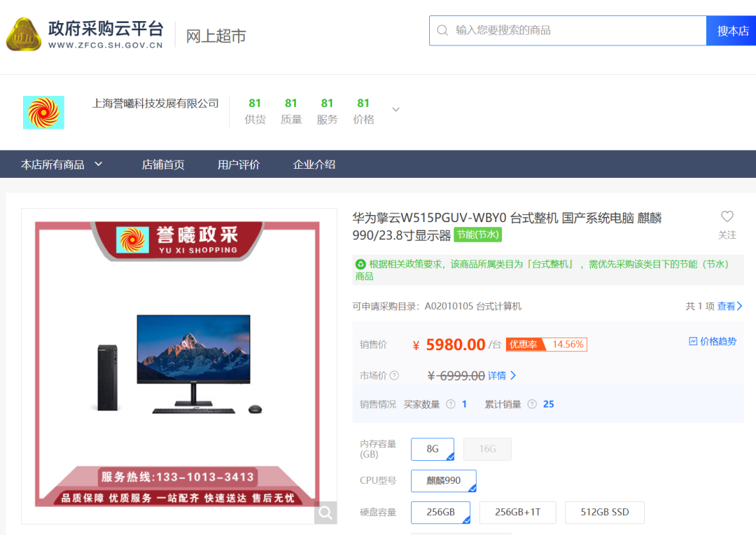Click the green recycle policy notice icon
This screenshot has width=756, height=535.
coord(360,265)
